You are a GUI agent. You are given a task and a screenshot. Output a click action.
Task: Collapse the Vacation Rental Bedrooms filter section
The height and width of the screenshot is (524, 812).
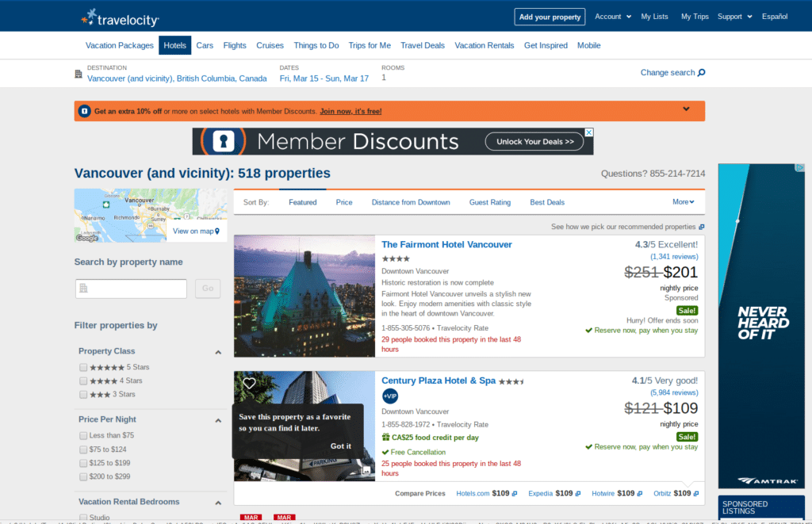(x=218, y=503)
